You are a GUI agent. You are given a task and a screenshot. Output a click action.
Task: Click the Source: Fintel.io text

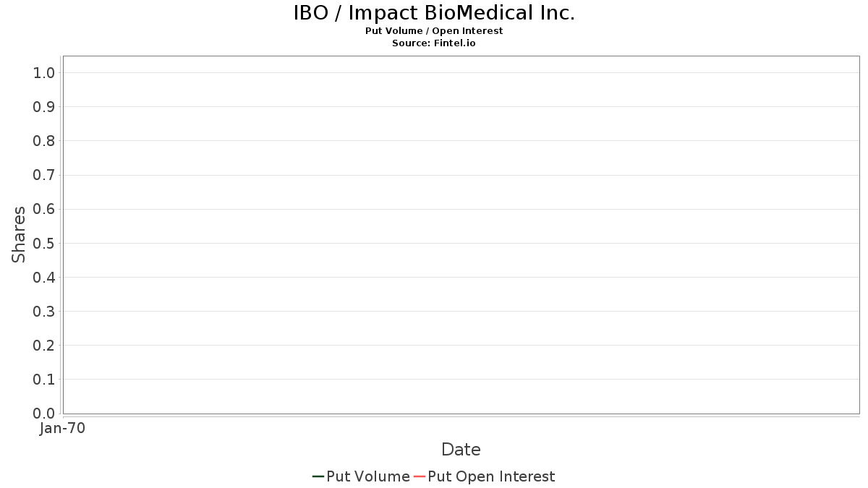coord(434,43)
